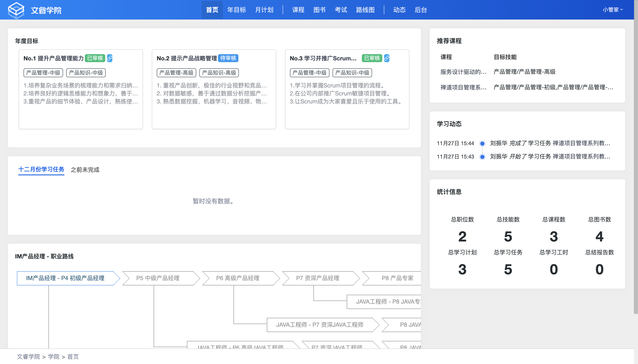The height and width of the screenshot is (364, 638).
Task: Open course 禅道项目管理系… in recommendations
Action: pyautogui.click(x=463, y=87)
